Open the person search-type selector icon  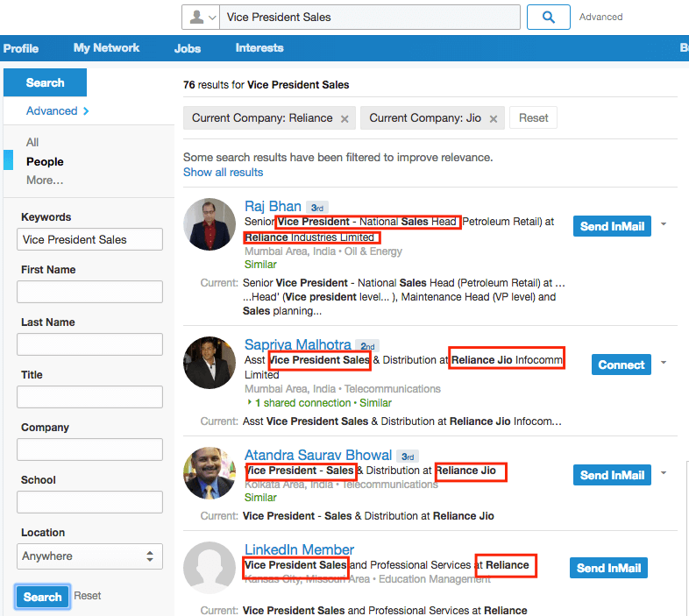coord(202,18)
